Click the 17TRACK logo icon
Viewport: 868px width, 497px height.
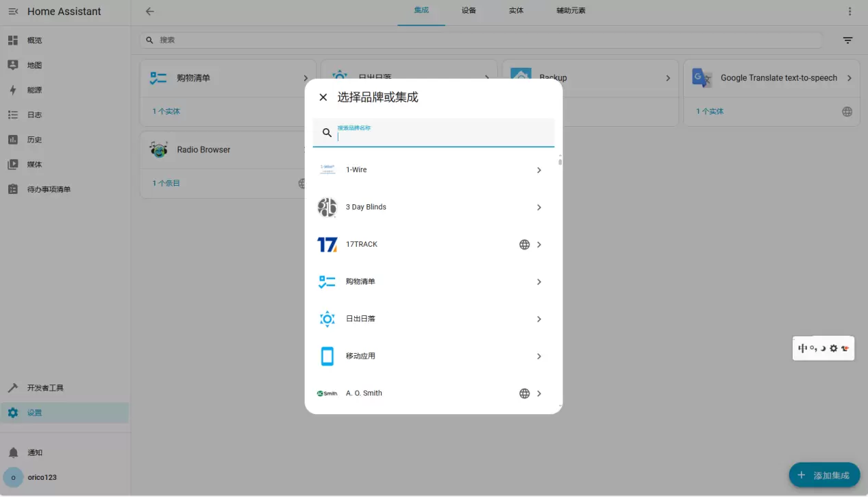coord(327,245)
